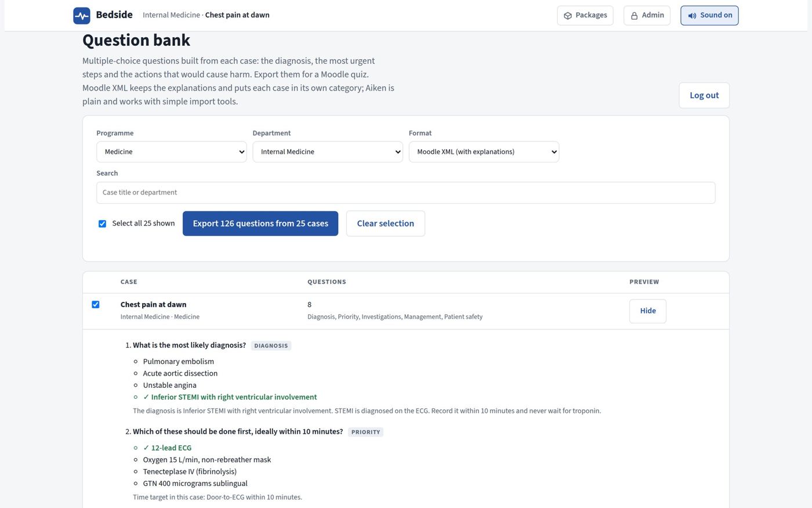Click Internal Medicine in the breadcrumb

click(171, 15)
